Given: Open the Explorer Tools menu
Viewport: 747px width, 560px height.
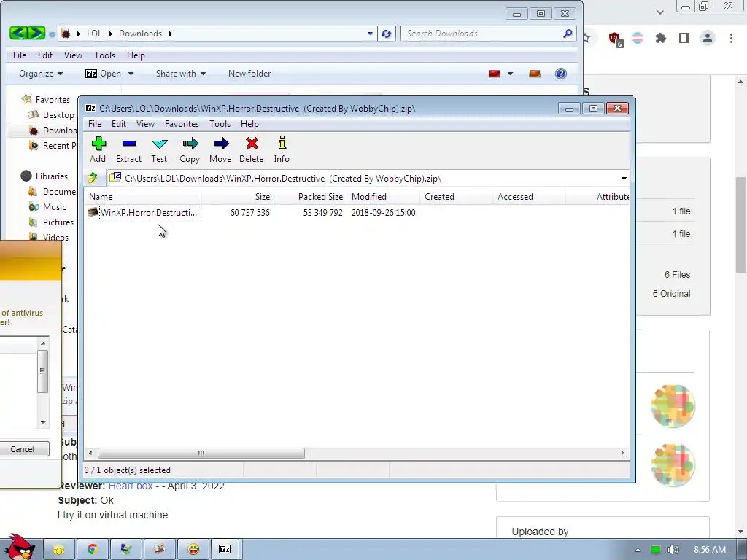Looking at the screenshot, I should pos(105,55).
